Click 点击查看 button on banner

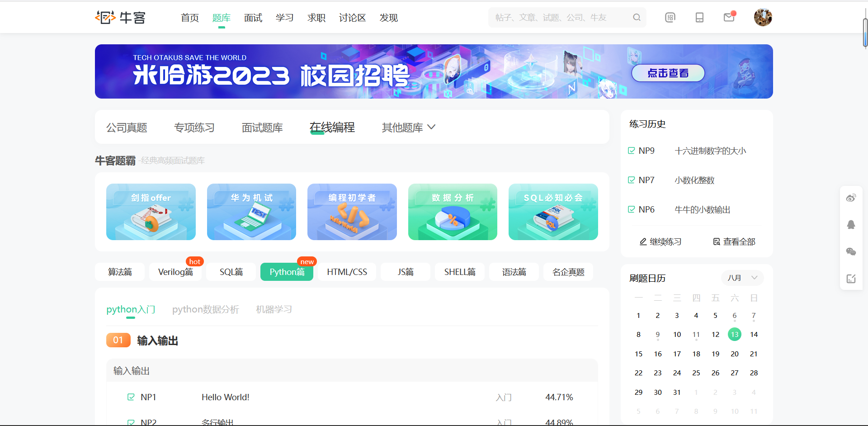[x=668, y=73]
